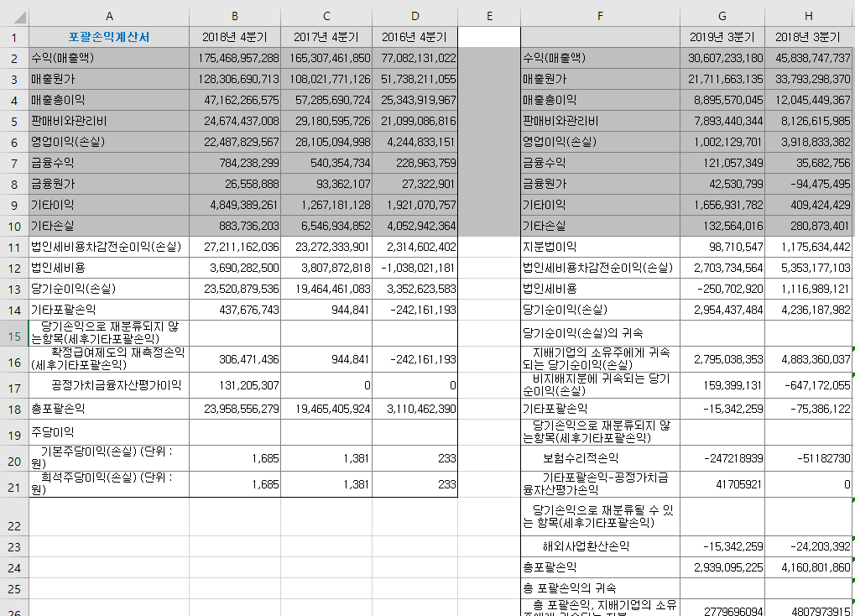The image size is (855, 616).
Task: Select cell with 4,883,360,037
Action: coord(810,359)
